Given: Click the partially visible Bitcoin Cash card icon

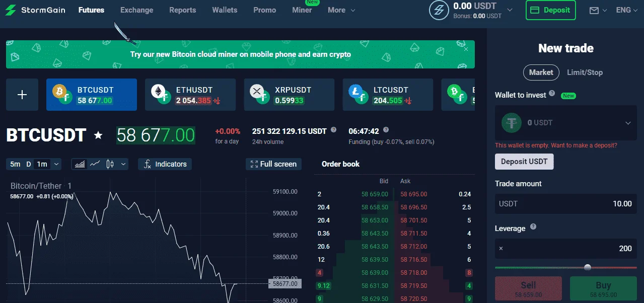Looking at the screenshot, I should (x=455, y=91).
